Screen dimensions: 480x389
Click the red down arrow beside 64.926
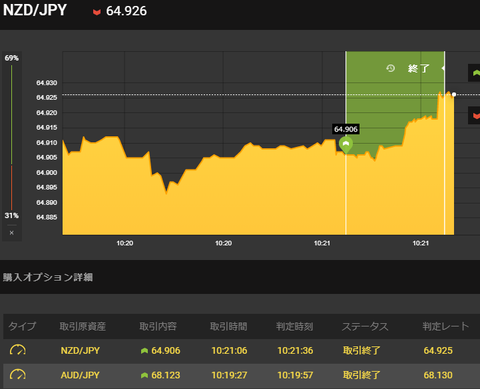(x=97, y=12)
